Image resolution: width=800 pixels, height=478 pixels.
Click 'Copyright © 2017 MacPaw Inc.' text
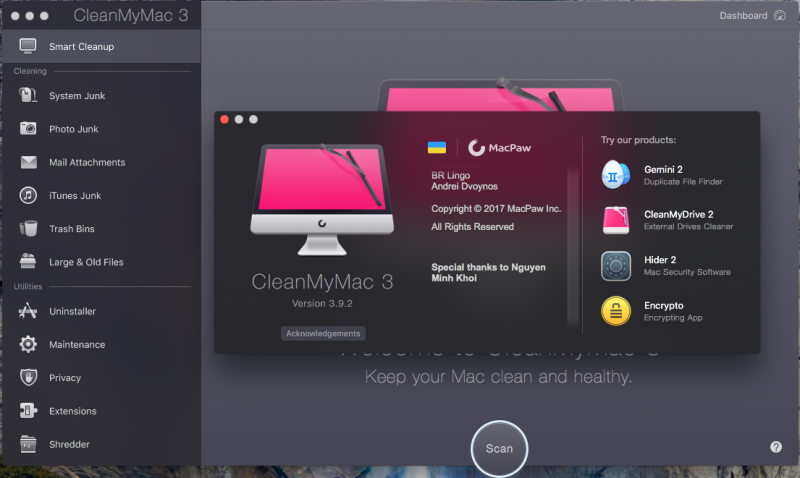496,209
